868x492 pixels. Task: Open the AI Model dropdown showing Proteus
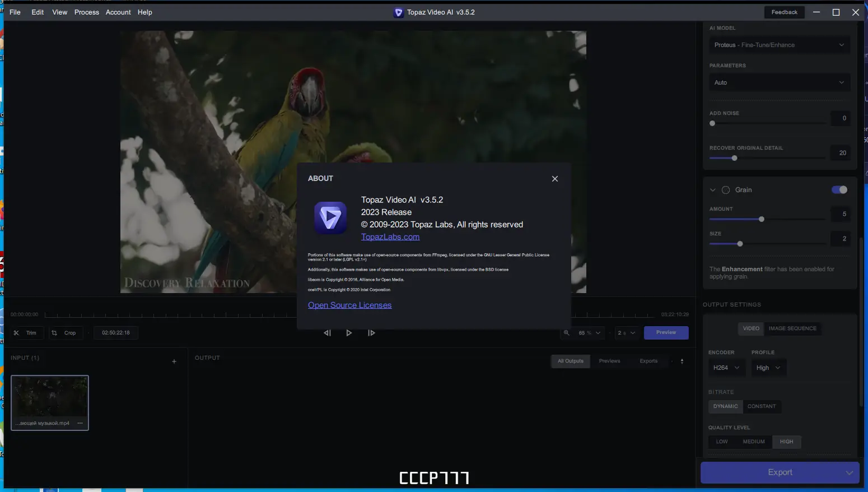pos(779,45)
